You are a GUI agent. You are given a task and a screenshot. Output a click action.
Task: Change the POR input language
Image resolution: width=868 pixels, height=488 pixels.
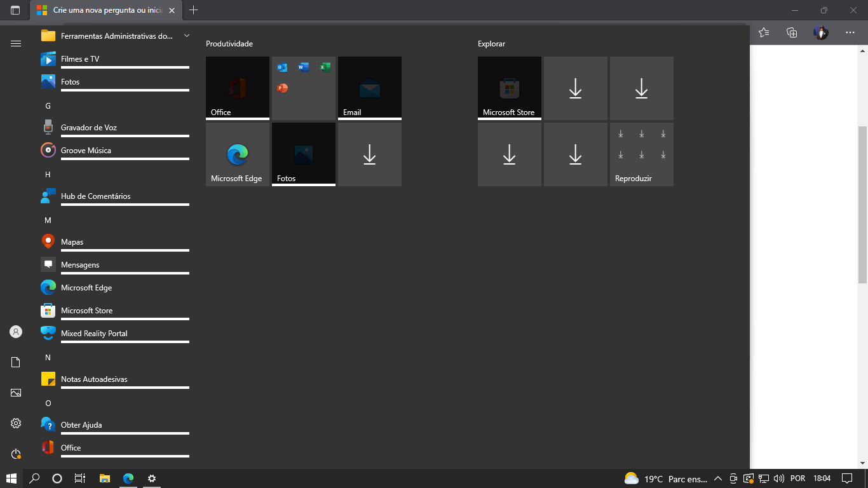797,478
